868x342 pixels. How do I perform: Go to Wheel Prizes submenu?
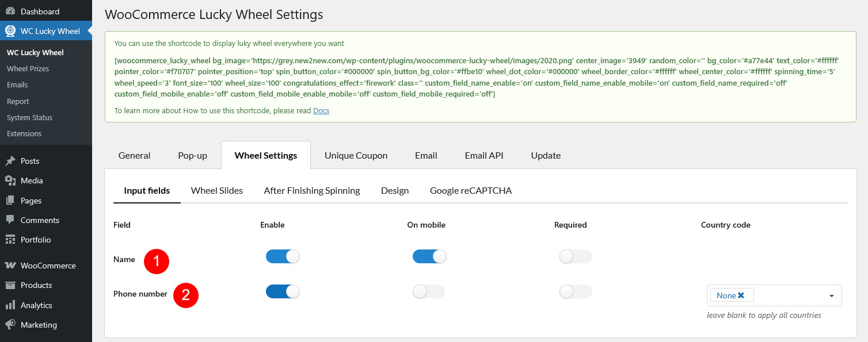pyautogui.click(x=28, y=68)
